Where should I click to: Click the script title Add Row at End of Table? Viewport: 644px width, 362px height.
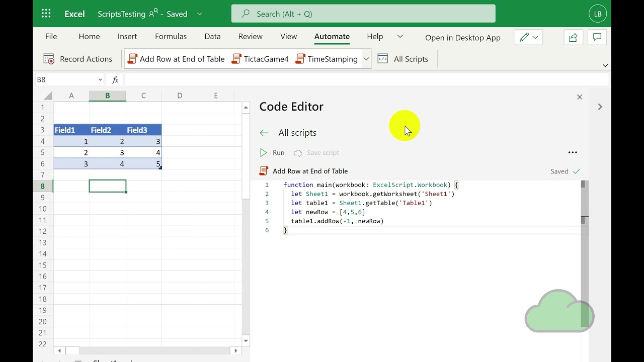pos(310,171)
